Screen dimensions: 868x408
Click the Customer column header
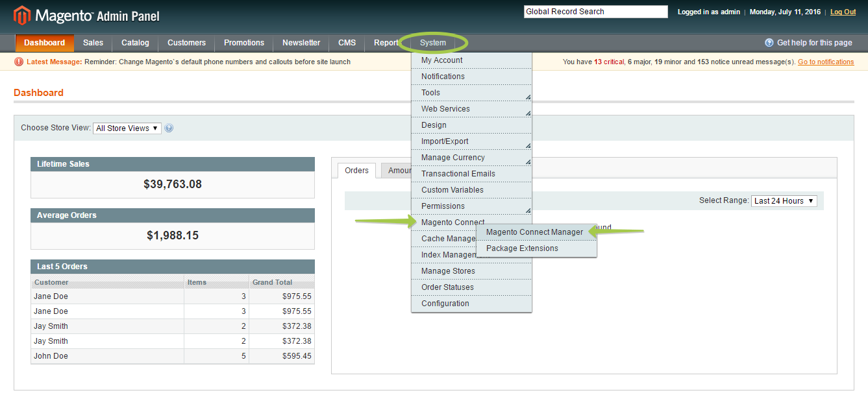pos(107,282)
